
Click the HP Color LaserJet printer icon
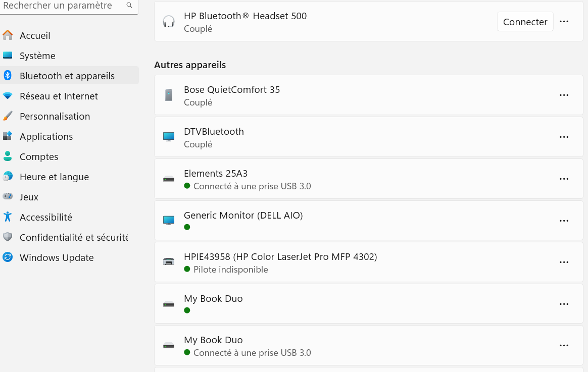(169, 261)
